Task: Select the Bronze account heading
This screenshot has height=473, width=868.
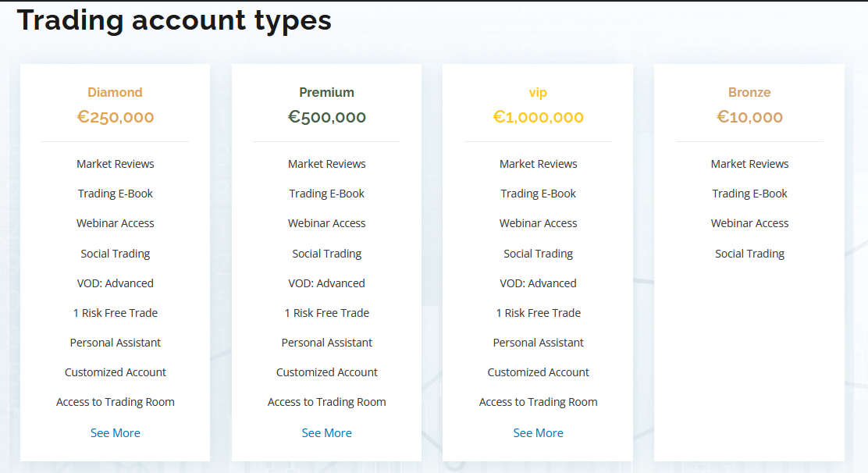Action: (749, 92)
